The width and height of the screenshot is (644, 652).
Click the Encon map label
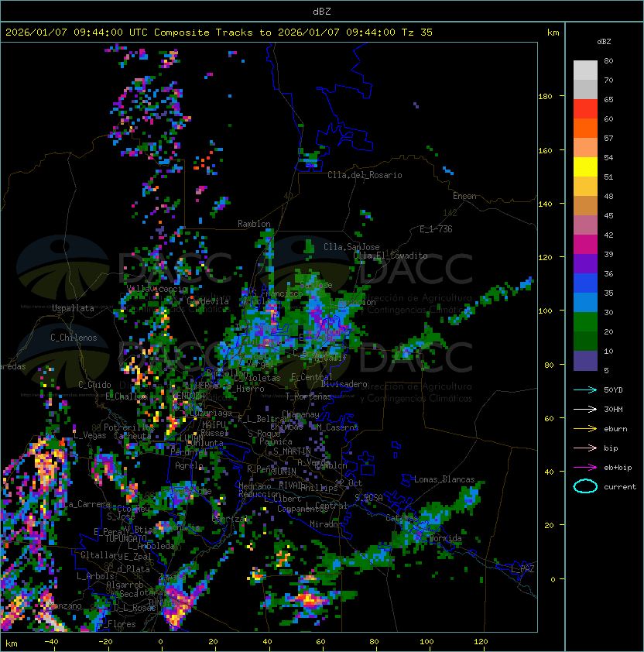click(x=464, y=196)
